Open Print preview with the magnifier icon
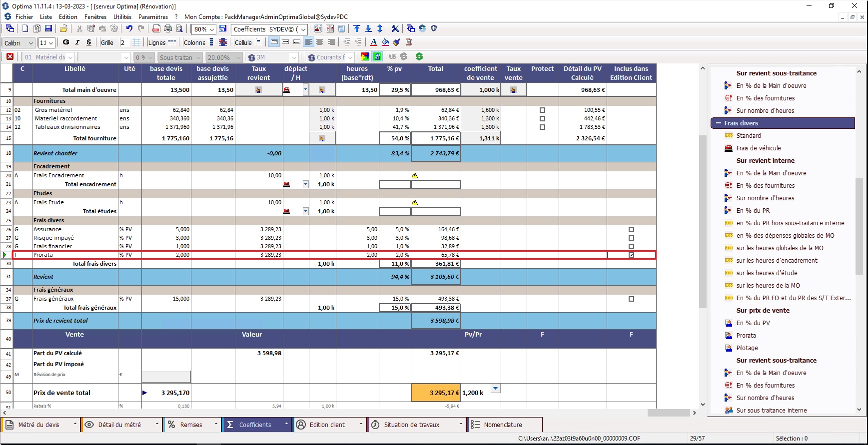 pyautogui.click(x=179, y=28)
